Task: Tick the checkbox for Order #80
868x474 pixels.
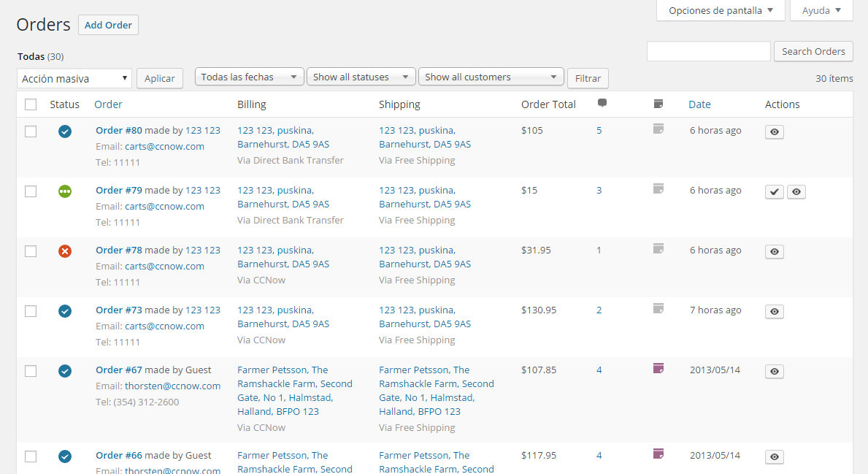Action: (31, 131)
